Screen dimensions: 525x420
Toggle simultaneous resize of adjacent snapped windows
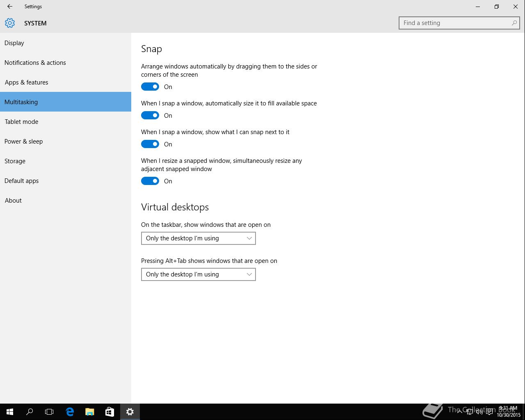coord(150,181)
